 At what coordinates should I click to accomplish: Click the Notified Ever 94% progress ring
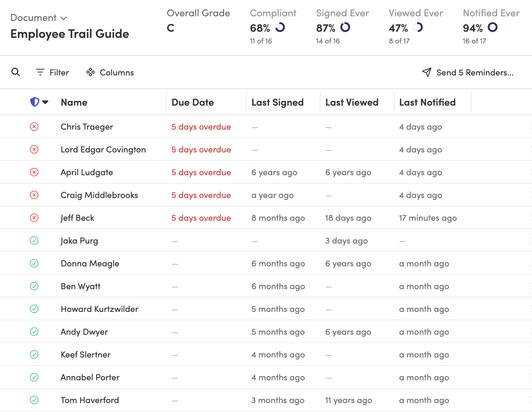(493, 27)
